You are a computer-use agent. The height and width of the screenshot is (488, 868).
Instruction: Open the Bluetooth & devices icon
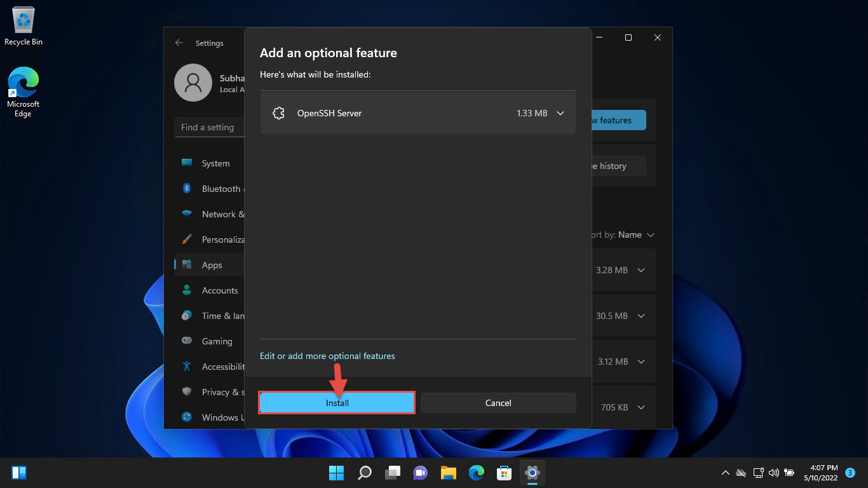(x=187, y=188)
